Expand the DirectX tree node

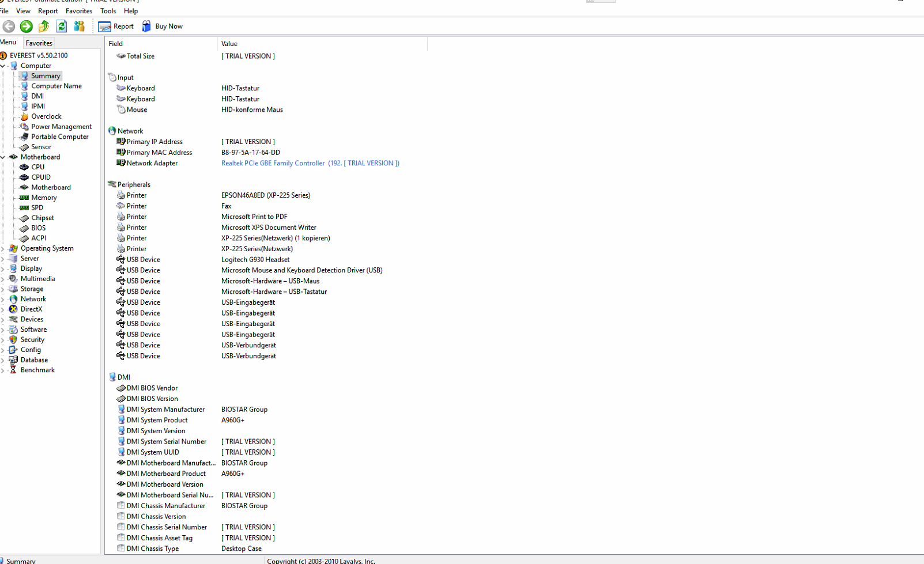[x=3, y=309]
